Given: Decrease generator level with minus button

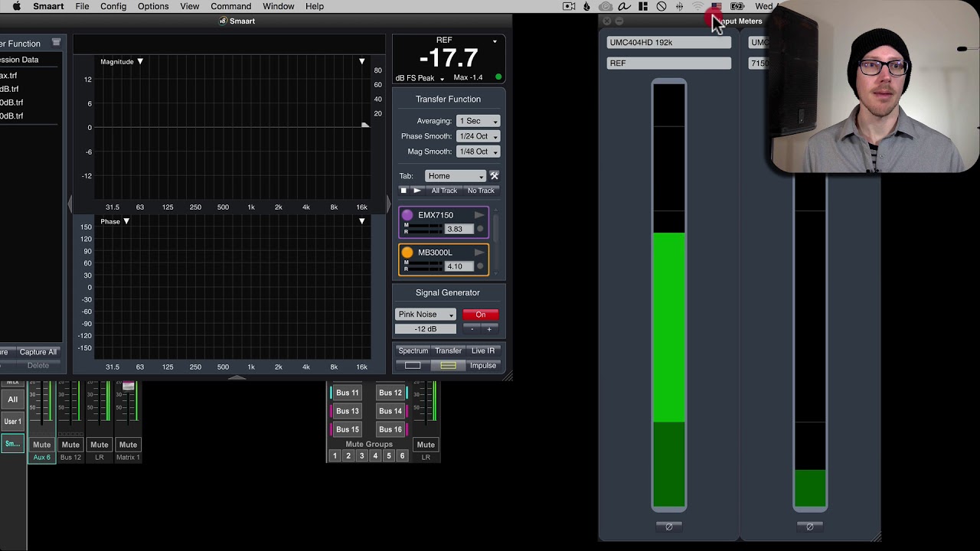Looking at the screenshot, I should (x=472, y=329).
